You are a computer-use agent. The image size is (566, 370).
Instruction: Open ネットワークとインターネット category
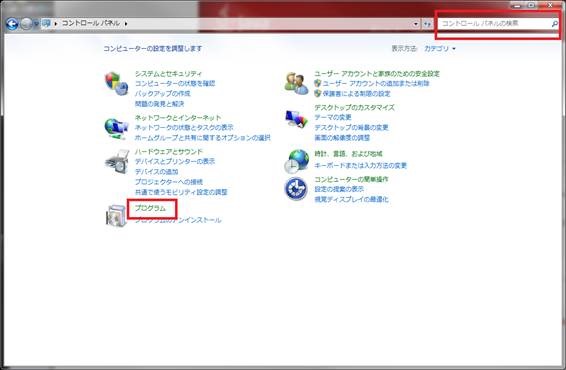(x=178, y=118)
